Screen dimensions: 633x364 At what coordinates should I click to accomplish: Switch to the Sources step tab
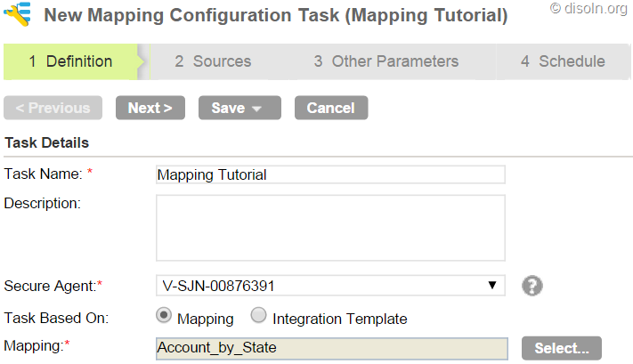tap(213, 61)
